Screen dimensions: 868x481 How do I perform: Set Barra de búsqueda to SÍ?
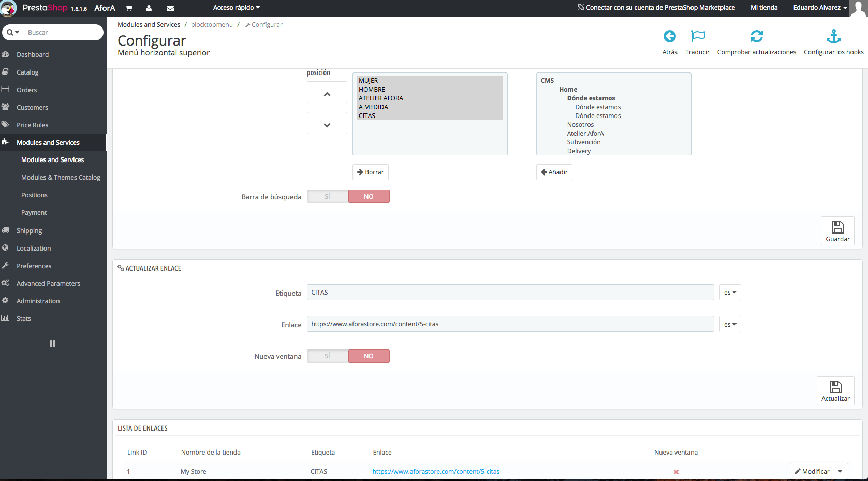(x=328, y=196)
